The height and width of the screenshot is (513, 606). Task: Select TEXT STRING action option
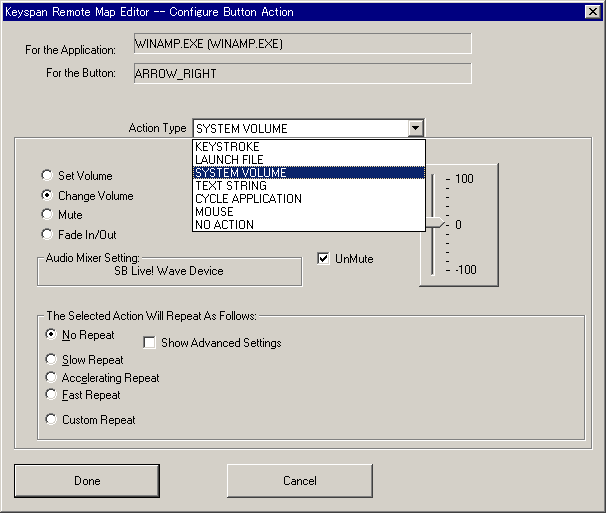click(231, 186)
